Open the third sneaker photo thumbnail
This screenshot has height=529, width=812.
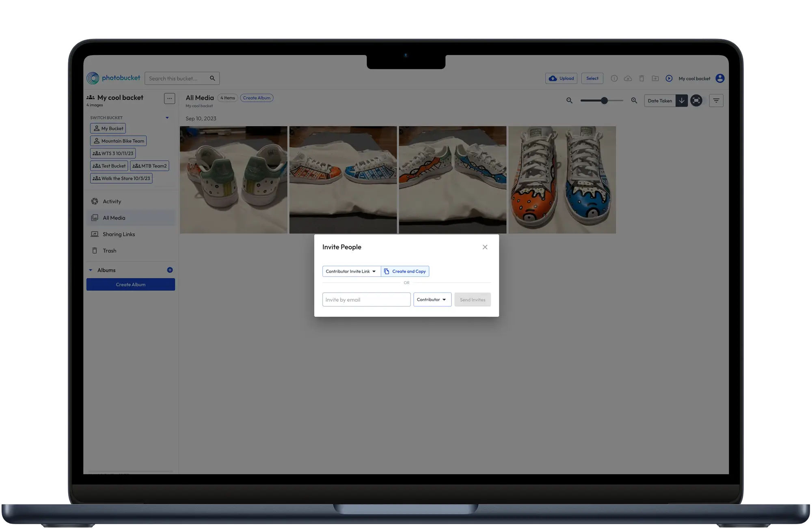(x=453, y=180)
